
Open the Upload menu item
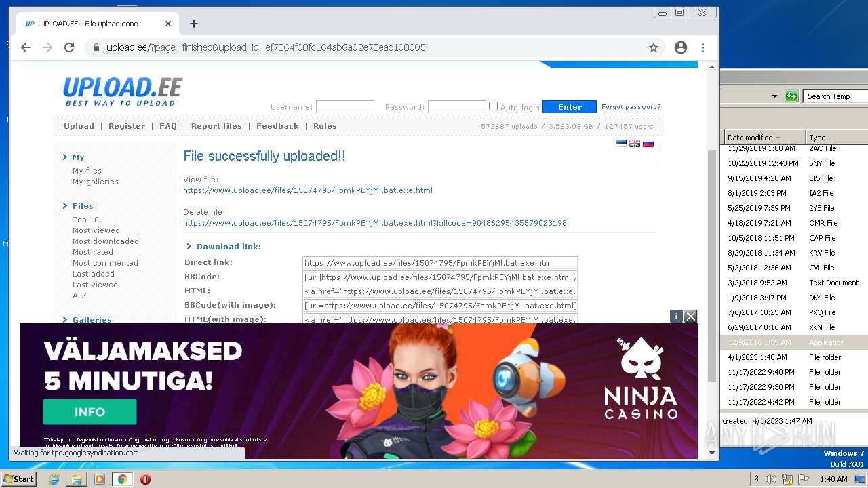(79, 126)
